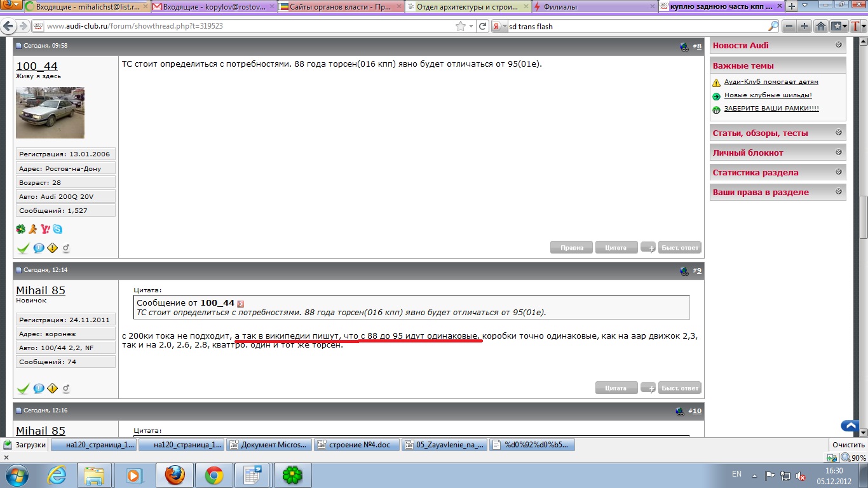868x488 pixels.
Task: Click the yellow warning icon in post #8
Action: click(52, 248)
